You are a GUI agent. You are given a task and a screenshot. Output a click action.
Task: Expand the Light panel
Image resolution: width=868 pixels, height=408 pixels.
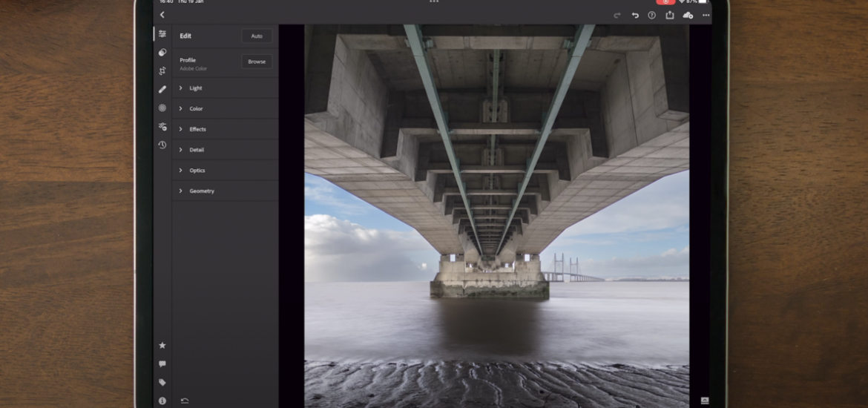(226, 88)
